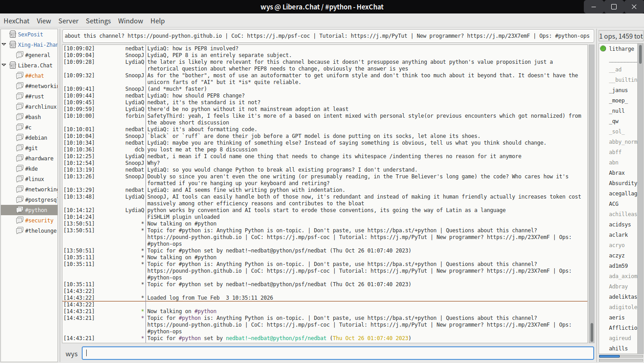Focus the message input box
The height and width of the screenshot is (363, 644).
click(338, 354)
